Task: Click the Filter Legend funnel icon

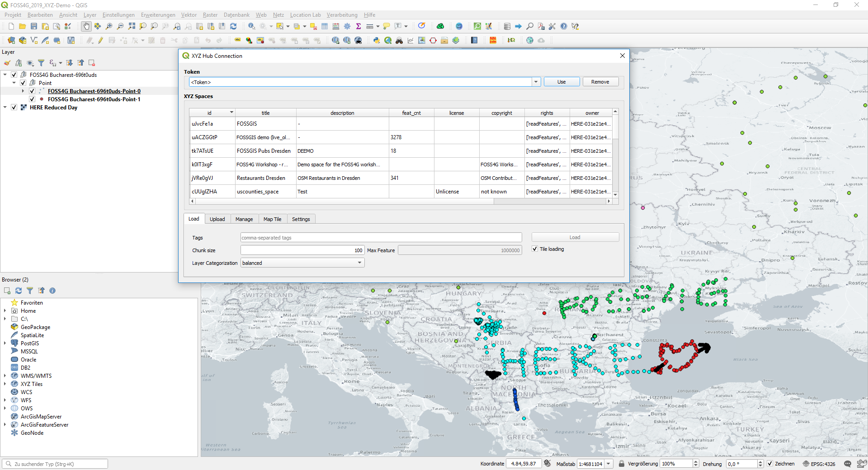Action: pos(41,63)
